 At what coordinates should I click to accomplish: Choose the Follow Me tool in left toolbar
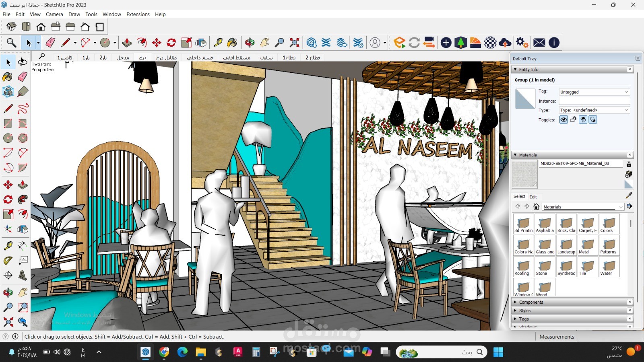[x=23, y=200]
